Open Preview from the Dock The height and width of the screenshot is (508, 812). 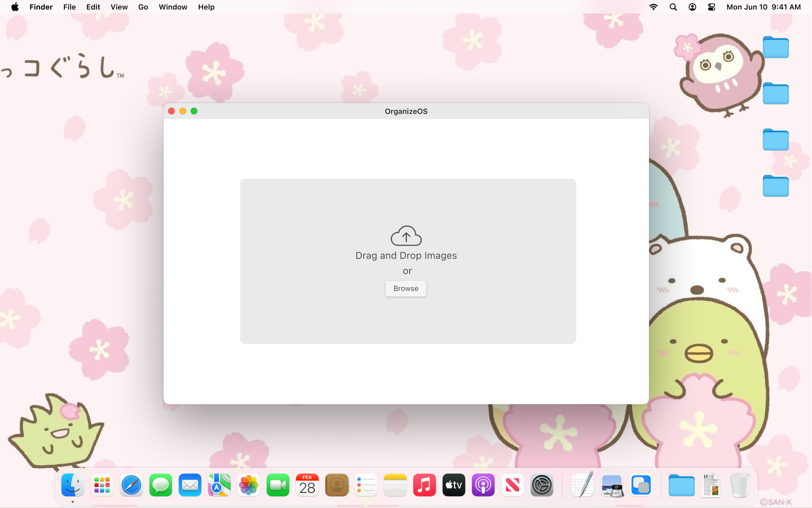612,485
